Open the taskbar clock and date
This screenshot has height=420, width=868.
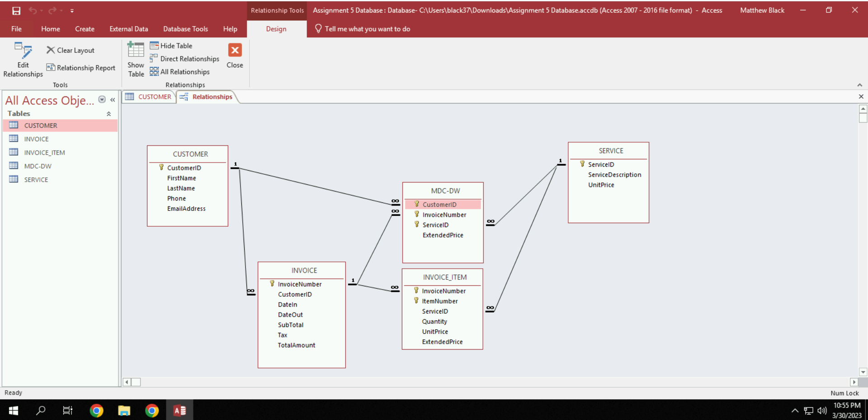point(847,410)
